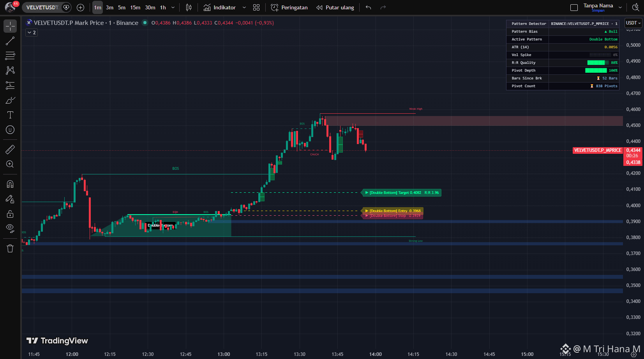
Task: Switch to the 1h timeframe
Action: click(163, 7)
